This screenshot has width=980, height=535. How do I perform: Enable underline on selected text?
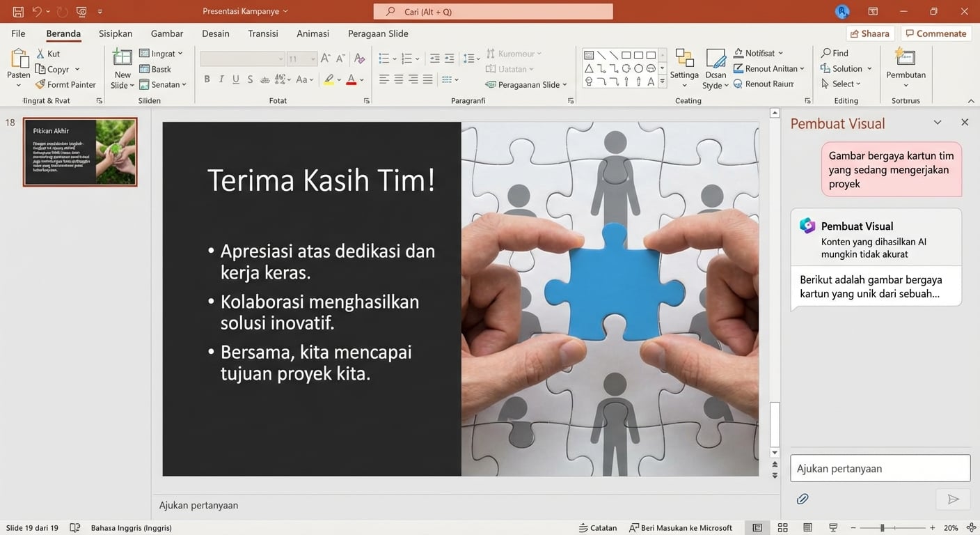235,79
